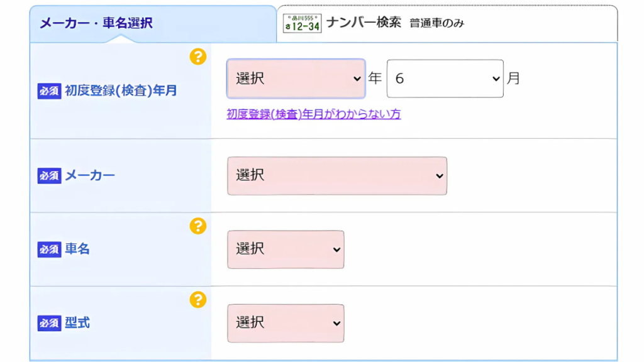Screen dimensions: 644x362
Task: Click the メーカー field label
Action: (x=90, y=175)
